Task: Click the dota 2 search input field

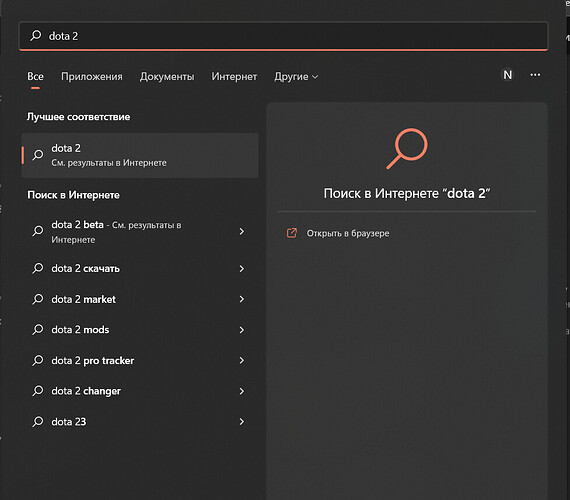Action: click(x=283, y=36)
